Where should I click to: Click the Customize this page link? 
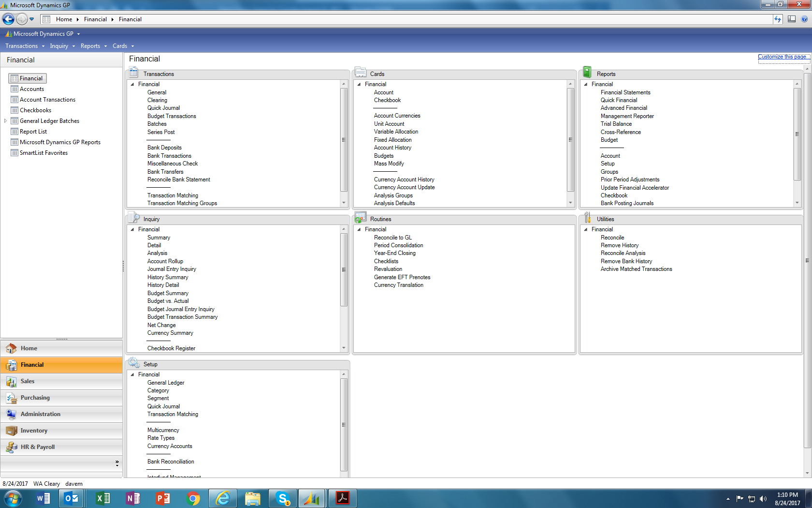coord(783,57)
